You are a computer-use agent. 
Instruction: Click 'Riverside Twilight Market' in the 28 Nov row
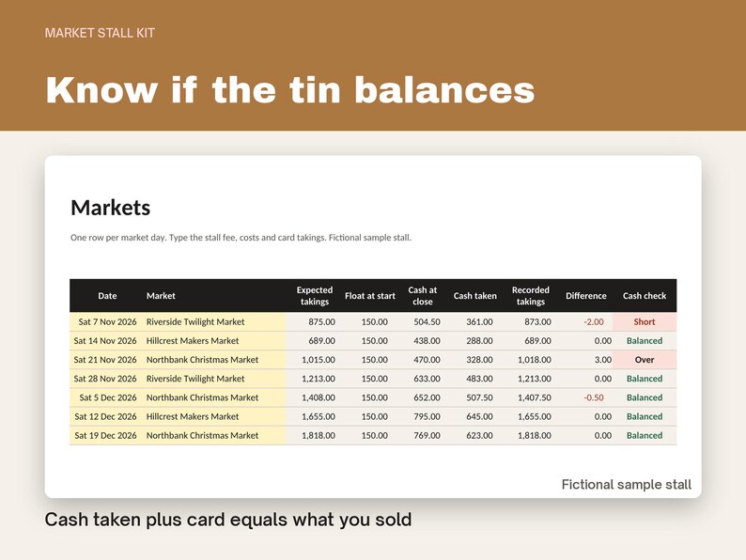point(195,380)
